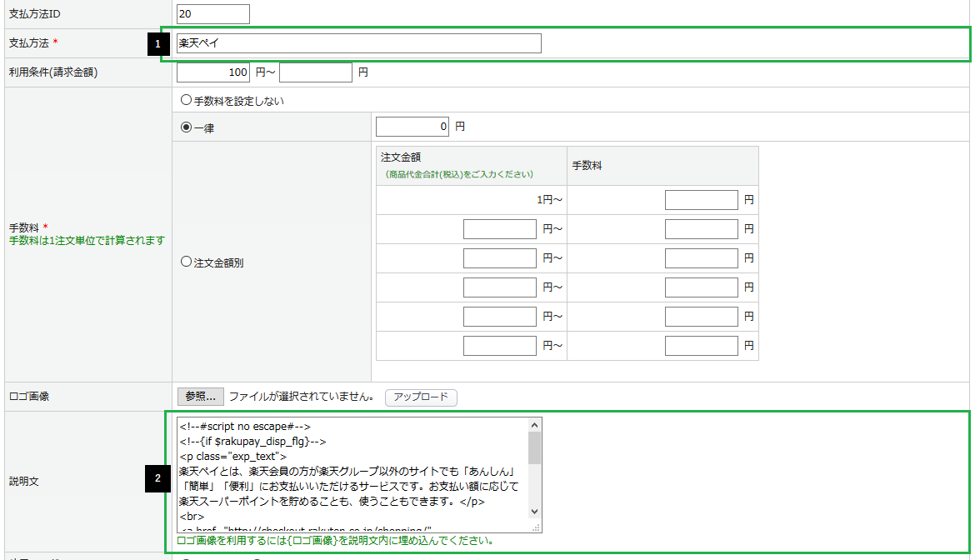Choose the 注文金額別 radio button
Viewport: 975px width, 560px height.
coord(186,262)
